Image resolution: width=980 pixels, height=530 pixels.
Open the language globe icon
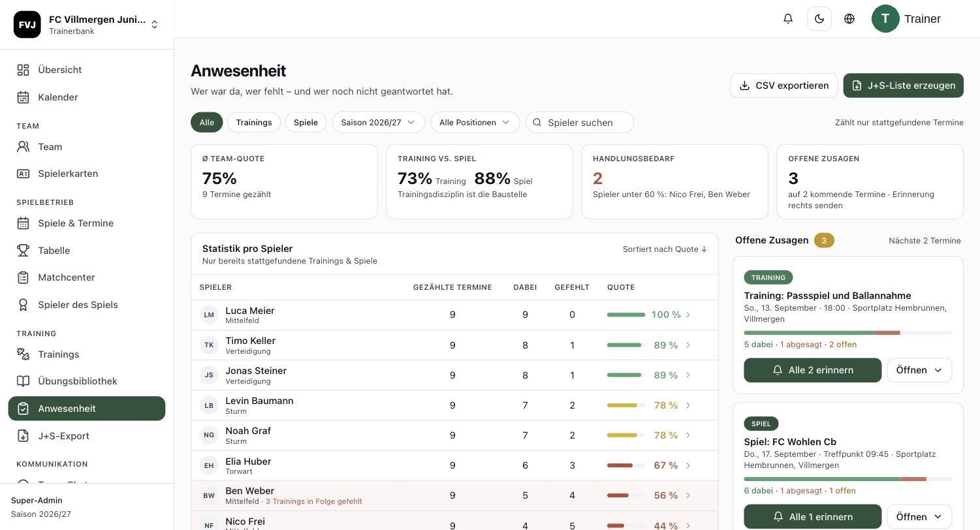point(849,19)
